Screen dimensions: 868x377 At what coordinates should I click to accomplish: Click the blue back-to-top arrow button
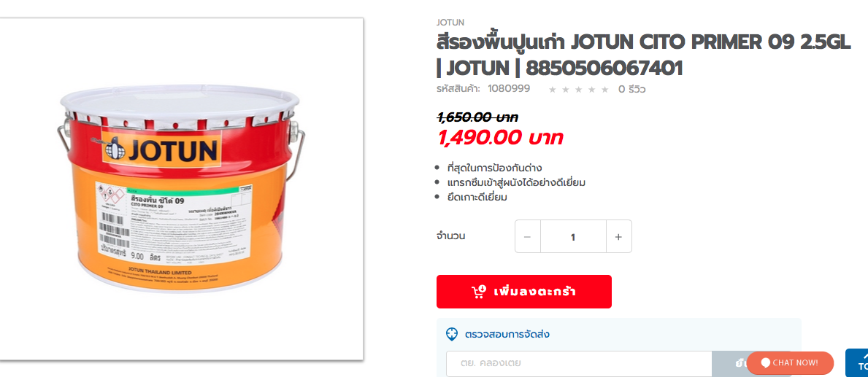click(857, 362)
